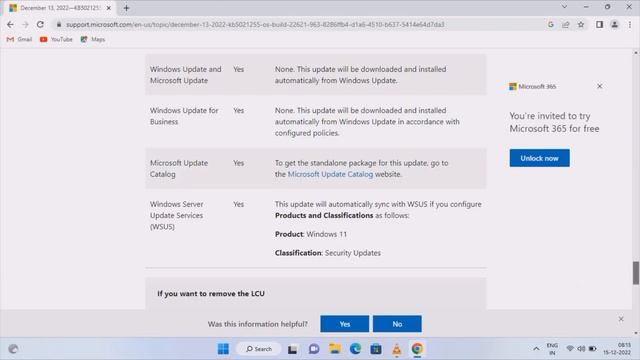Bookmark this page with the star icon

581,24
